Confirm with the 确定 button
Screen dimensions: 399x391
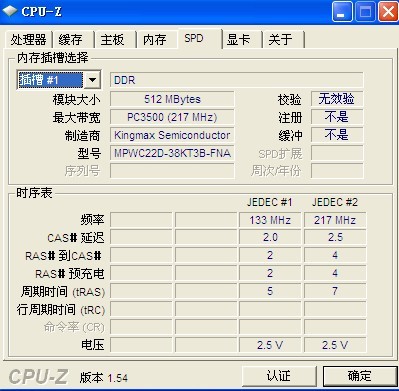(x=360, y=376)
